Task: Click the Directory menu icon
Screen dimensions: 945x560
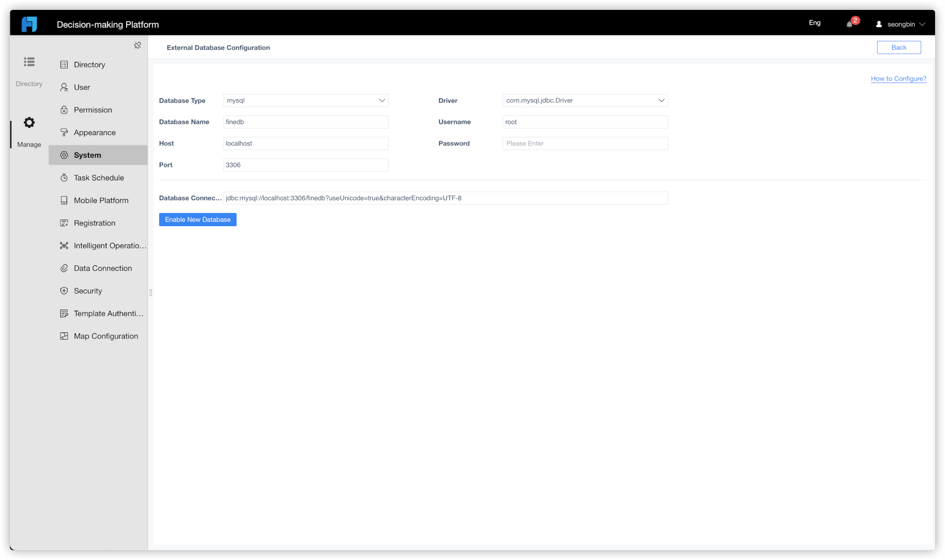Action: coord(64,65)
